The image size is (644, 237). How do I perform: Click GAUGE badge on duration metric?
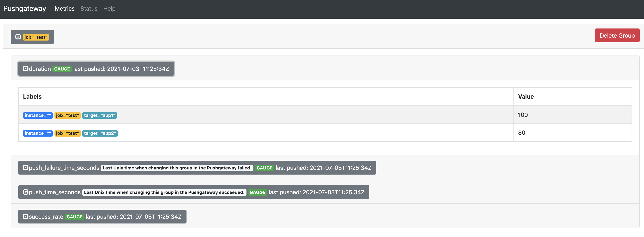click(62, 69)
